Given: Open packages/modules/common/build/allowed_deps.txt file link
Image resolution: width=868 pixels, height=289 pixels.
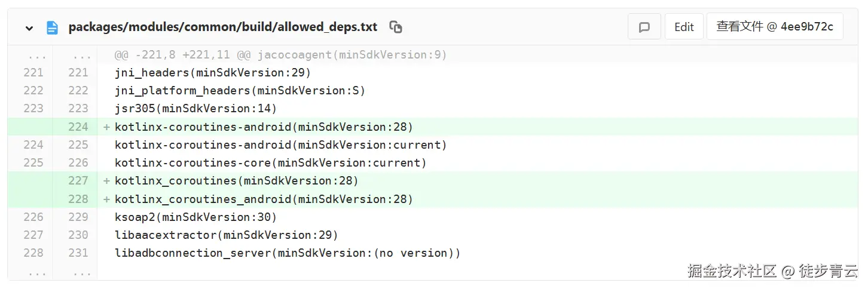Looking at the screenshot, I should pos(222,27).
